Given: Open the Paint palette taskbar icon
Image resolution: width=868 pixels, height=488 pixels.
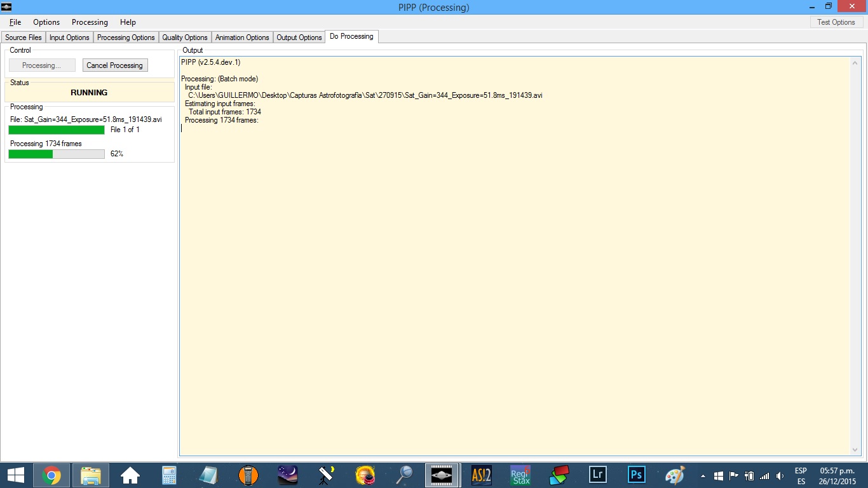Looking at the screenshot, I should [x=675, y=475].
